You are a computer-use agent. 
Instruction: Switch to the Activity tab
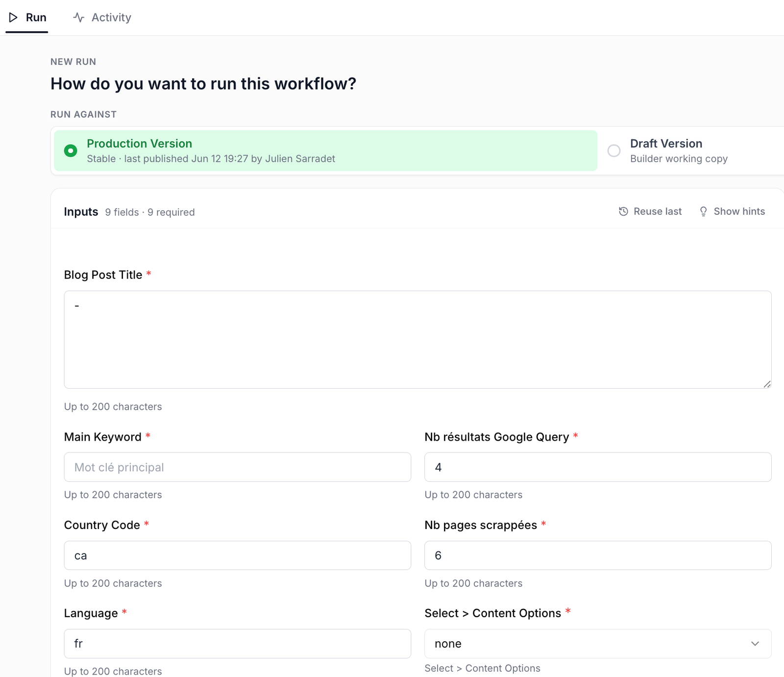tap(102, 17)
